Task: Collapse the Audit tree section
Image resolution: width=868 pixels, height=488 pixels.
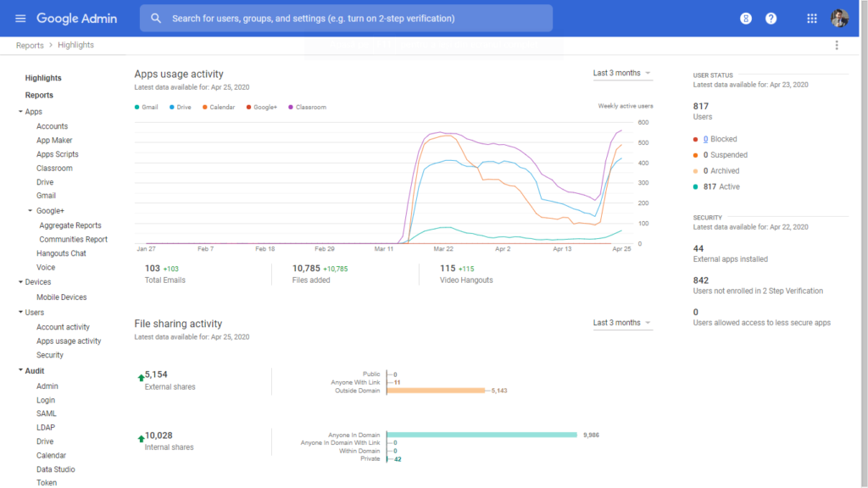Action: (20, 370)
